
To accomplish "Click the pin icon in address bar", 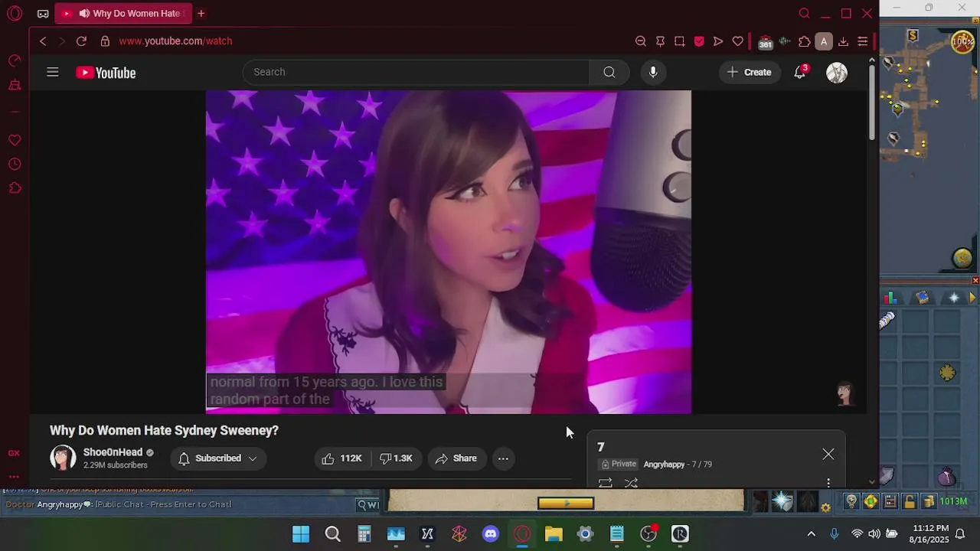I will coord(660,41).
